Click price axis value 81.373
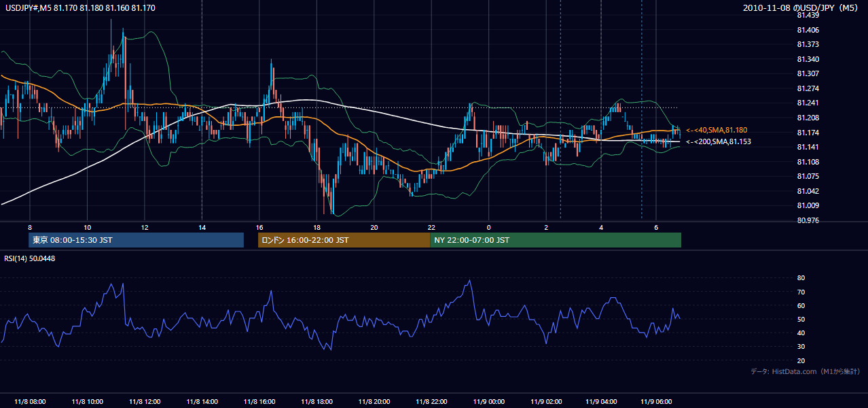 pos(808,44)
